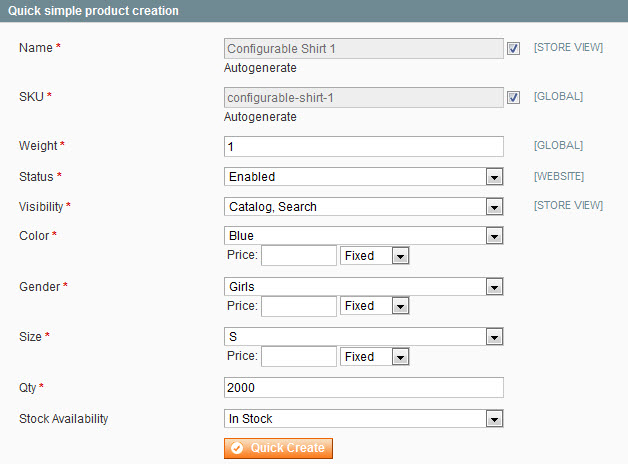Open the Fixed price type dropdown under Color

click(x=374, y=255)
